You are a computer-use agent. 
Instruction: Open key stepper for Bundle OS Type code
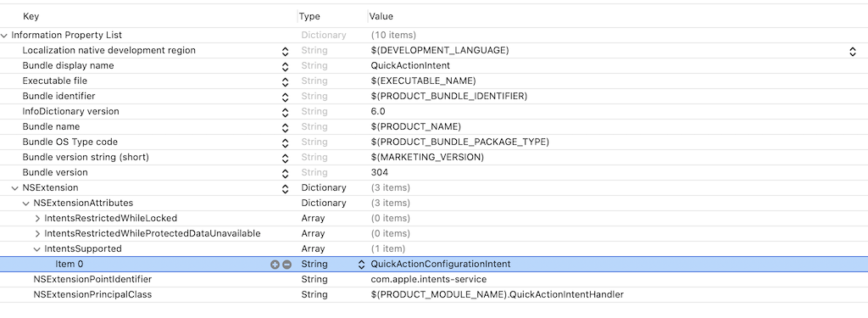click(285, 143)
